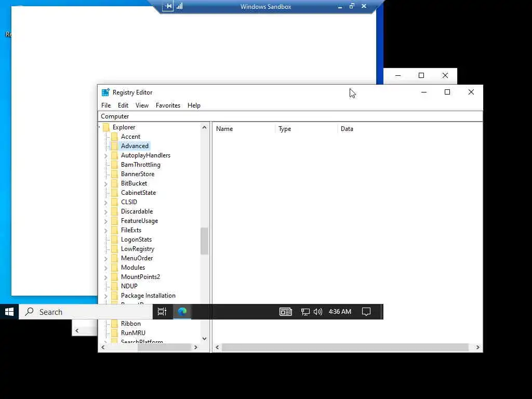532x399 pixels.
Task: Expand the FeatureUsage key
Action: coord(106,221)
